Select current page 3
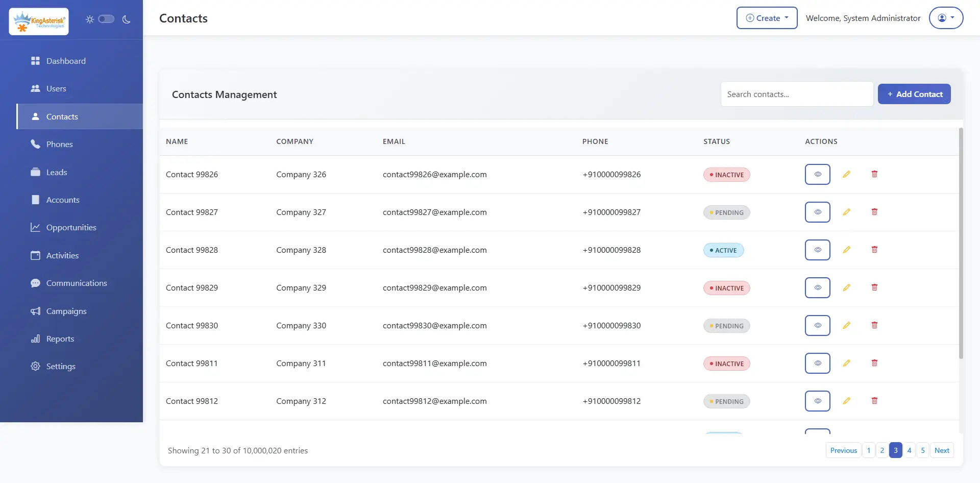Image resolution: width=980 pixels, height=483 pixels. coord(895,450)
